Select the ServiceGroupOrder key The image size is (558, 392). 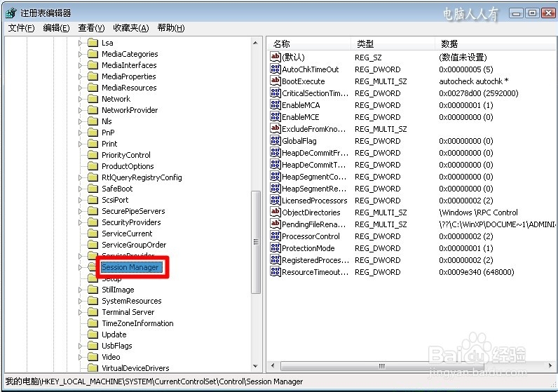134,245
